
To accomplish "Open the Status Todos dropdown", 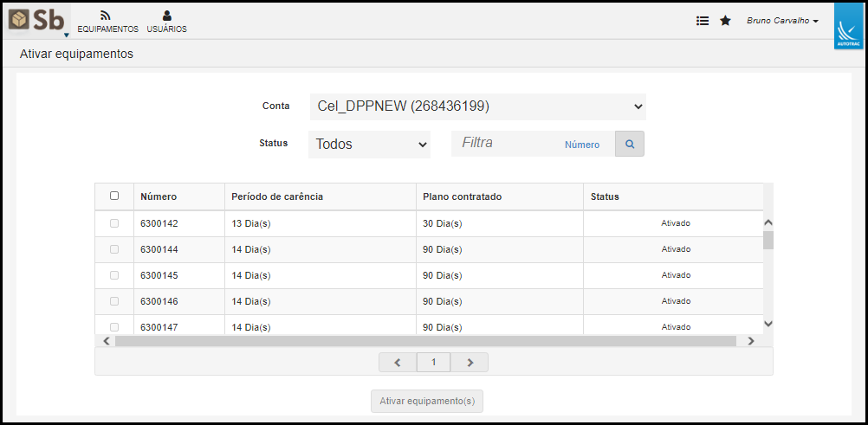I will [x=369, y=145].
